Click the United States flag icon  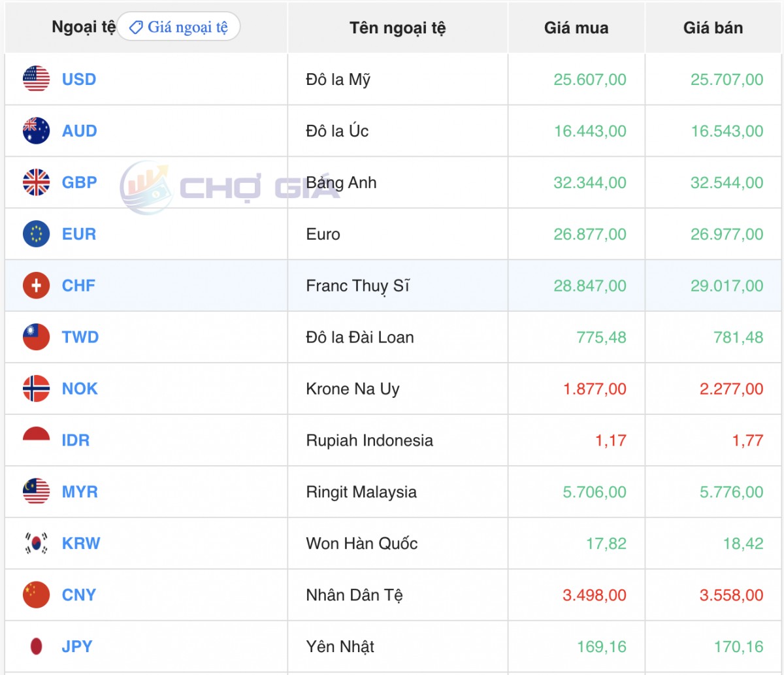[36, 79]
